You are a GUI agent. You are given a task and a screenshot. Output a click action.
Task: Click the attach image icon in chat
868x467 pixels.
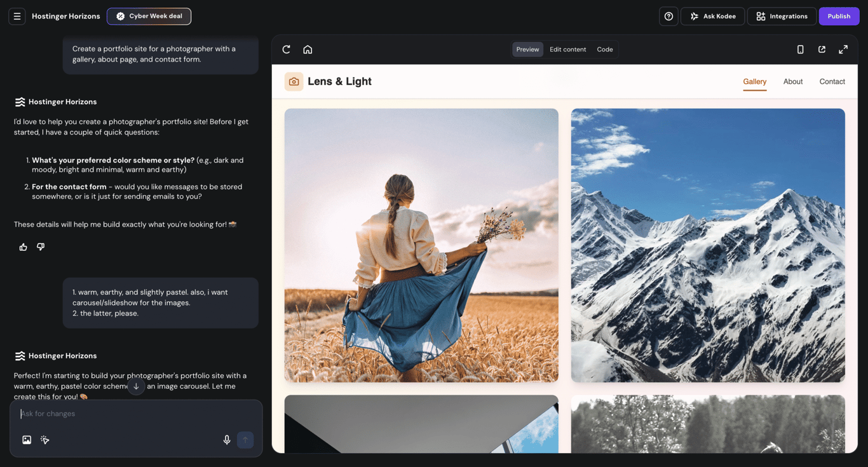coord(26,439)
